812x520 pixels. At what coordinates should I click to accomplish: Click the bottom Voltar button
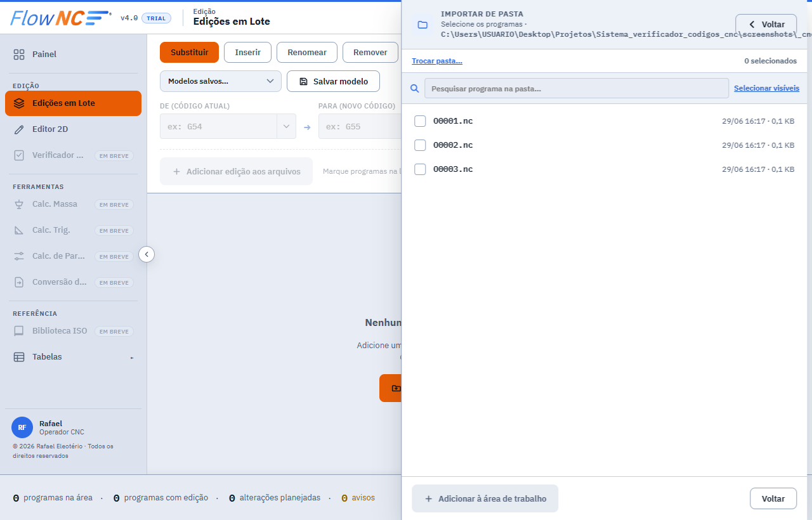(773, 498)
